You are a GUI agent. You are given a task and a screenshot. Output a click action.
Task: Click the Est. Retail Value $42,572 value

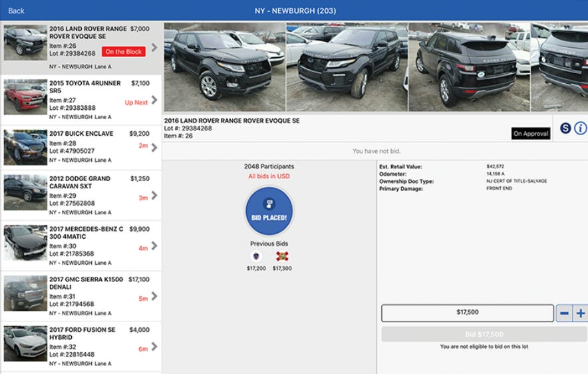496,166
